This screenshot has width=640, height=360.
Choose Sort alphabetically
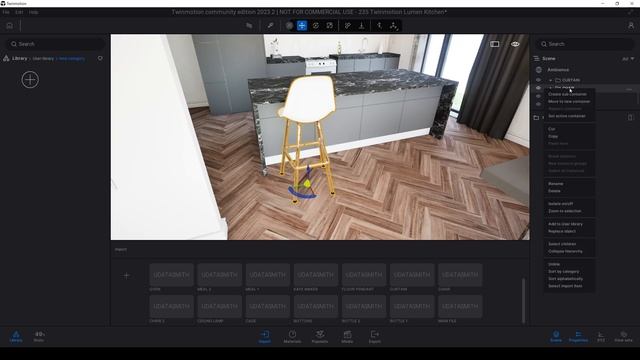(x=565, y=279)
